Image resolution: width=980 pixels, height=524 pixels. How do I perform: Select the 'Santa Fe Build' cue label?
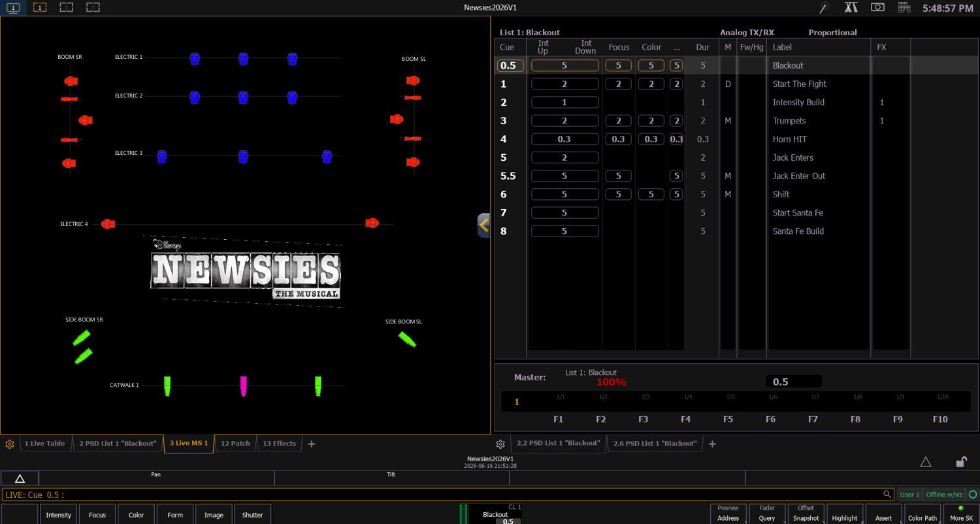(x=798, y=231)
